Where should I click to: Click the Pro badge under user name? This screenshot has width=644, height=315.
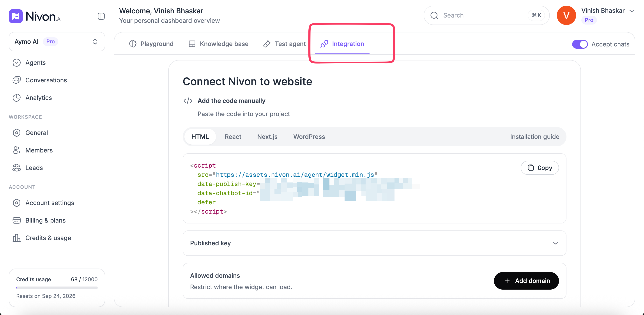click(589, 20)
